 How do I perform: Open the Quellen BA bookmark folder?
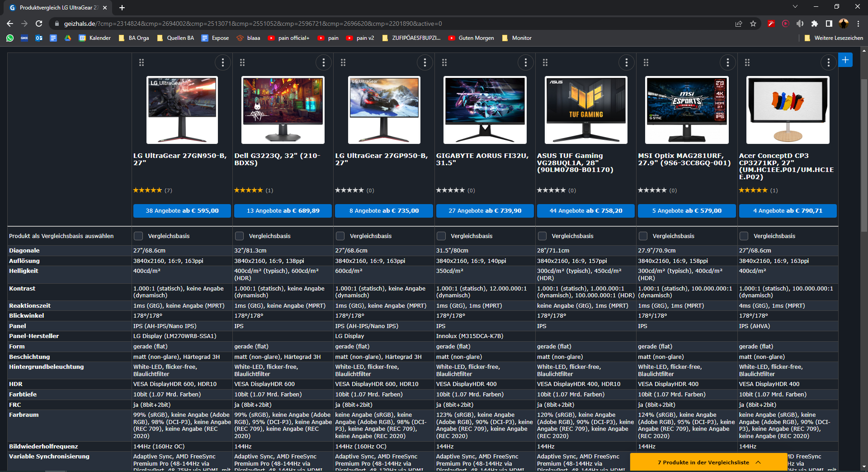click(175, 38)
